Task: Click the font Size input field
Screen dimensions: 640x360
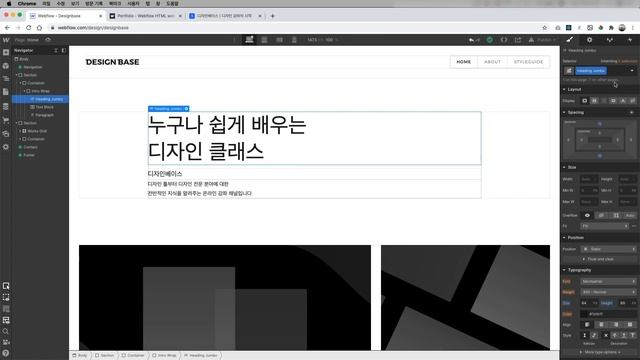Action: [x=588, y=303]
